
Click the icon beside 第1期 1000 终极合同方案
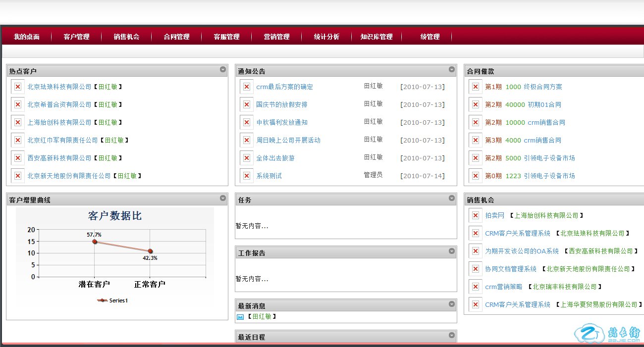click(476, 87)
